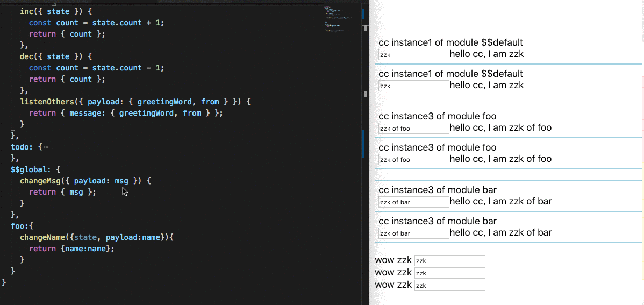
Task: Focus the last 'wow zzk' row input
Action: pyautogui.click(x=450, y=285)
